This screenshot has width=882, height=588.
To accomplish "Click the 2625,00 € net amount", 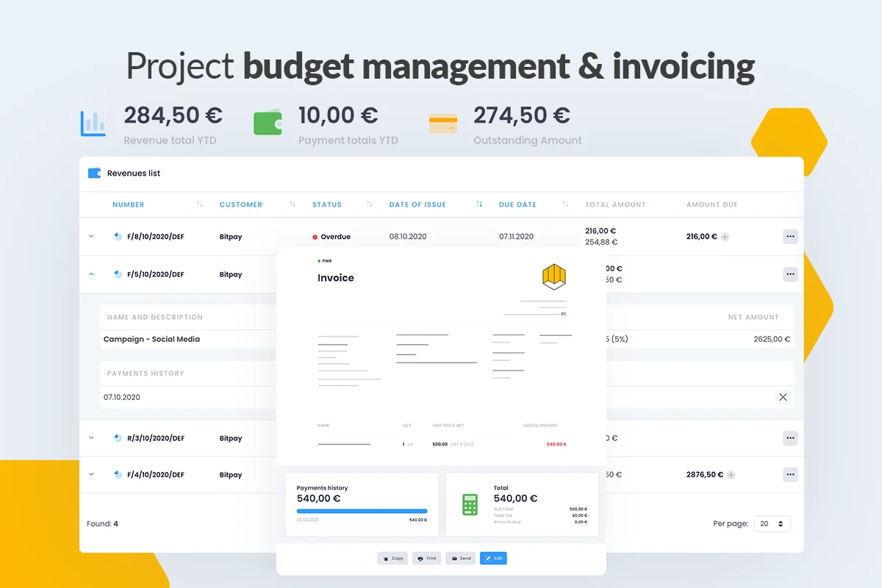I will pyautogui.click(x=772, y=340).
